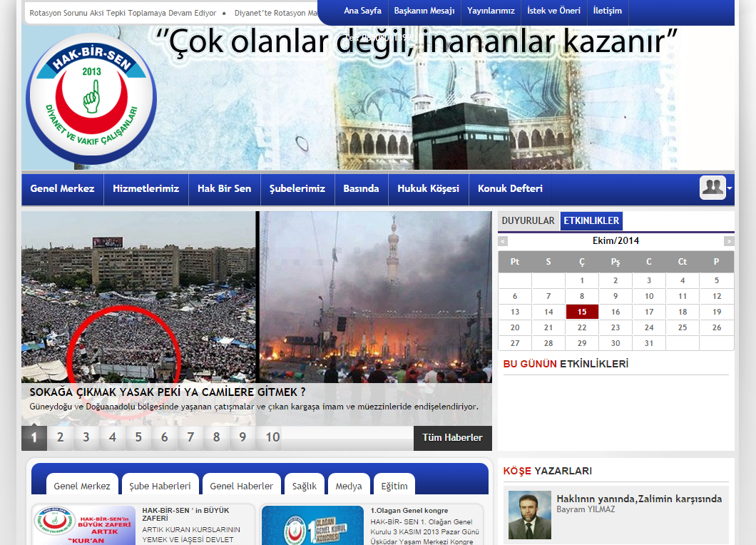This screenshot has height=545, width=756.
Task: Click Bayram YILMAZ author photo
Action: click(x=529, y=515)
